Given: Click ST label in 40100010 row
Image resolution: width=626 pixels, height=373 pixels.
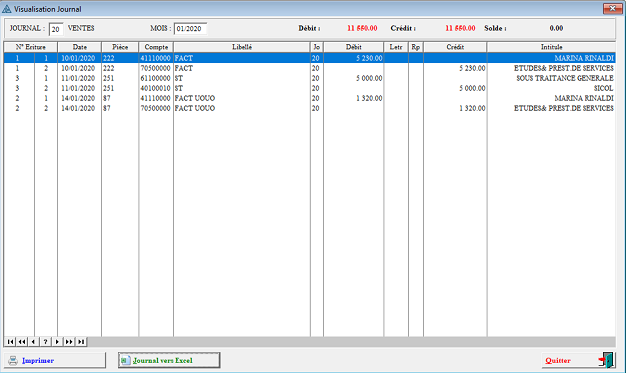Looking at the screenshot, I should pos(179,88).
